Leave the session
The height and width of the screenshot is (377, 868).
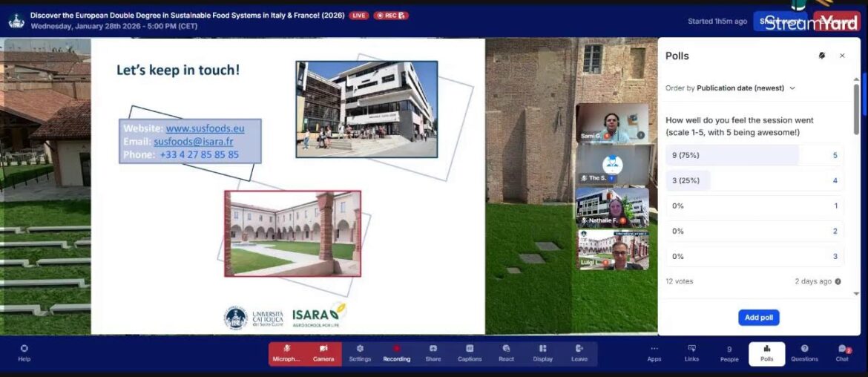point(579,353)
